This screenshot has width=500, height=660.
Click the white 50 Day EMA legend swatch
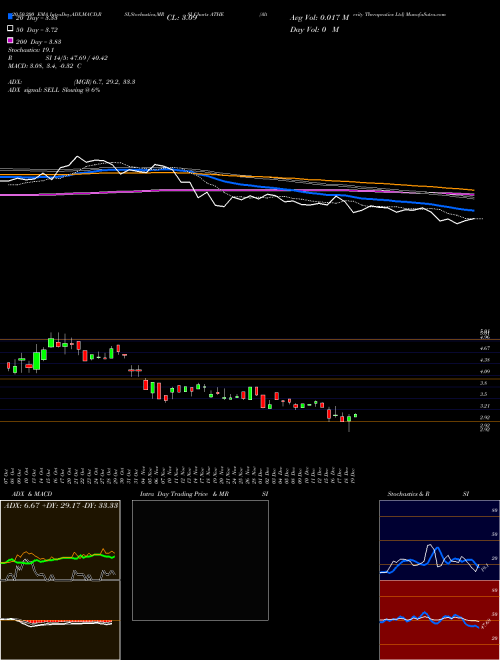(10, 29)
